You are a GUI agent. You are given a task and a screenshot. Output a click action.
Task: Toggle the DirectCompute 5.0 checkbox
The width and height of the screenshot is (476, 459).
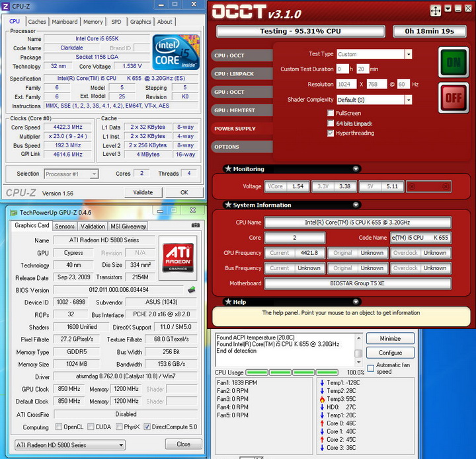point(147,427)
